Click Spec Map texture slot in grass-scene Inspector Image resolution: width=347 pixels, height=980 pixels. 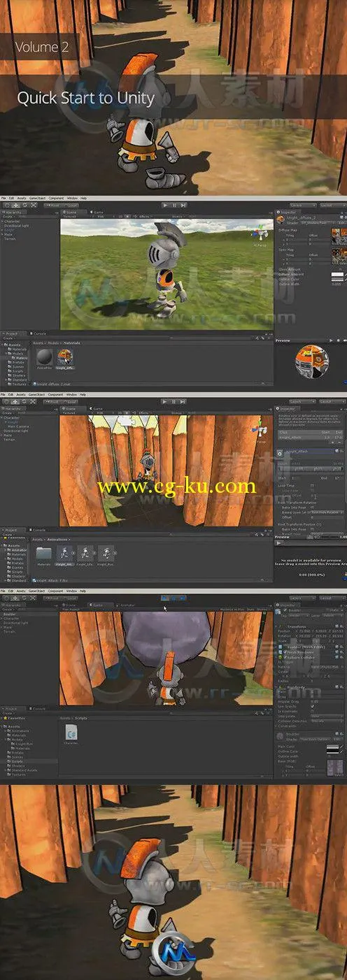[x=339, y=256]
